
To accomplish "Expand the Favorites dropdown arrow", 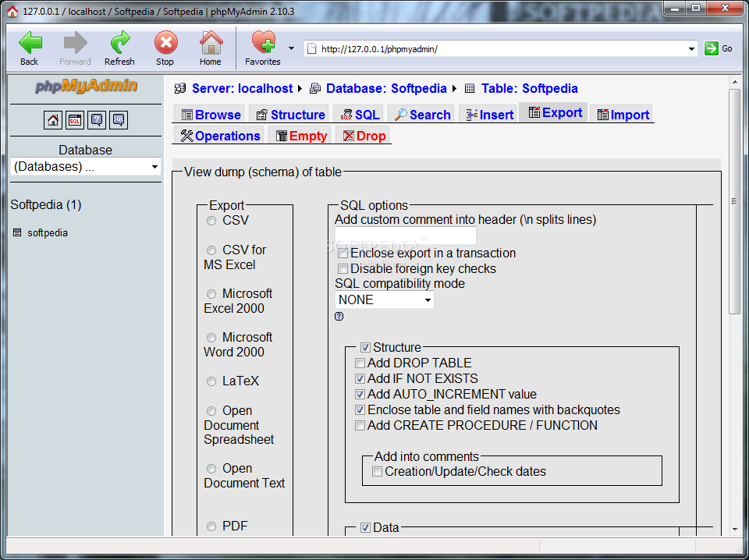I will click(x=291, y=48).
